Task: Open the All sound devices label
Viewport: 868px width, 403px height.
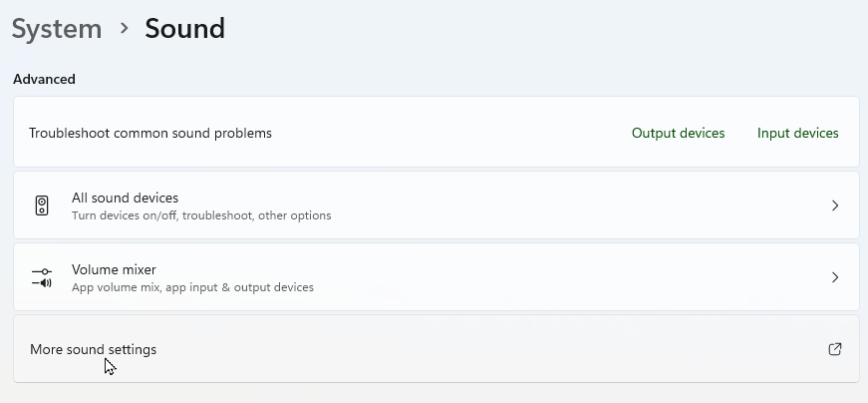Action: coord(126,198)
